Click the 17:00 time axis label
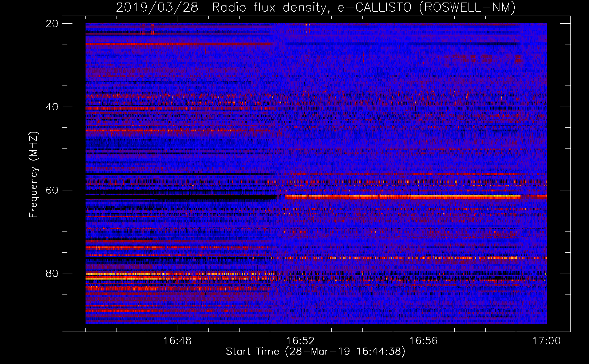Screen dimensions: 589x364 click(546, 341)
